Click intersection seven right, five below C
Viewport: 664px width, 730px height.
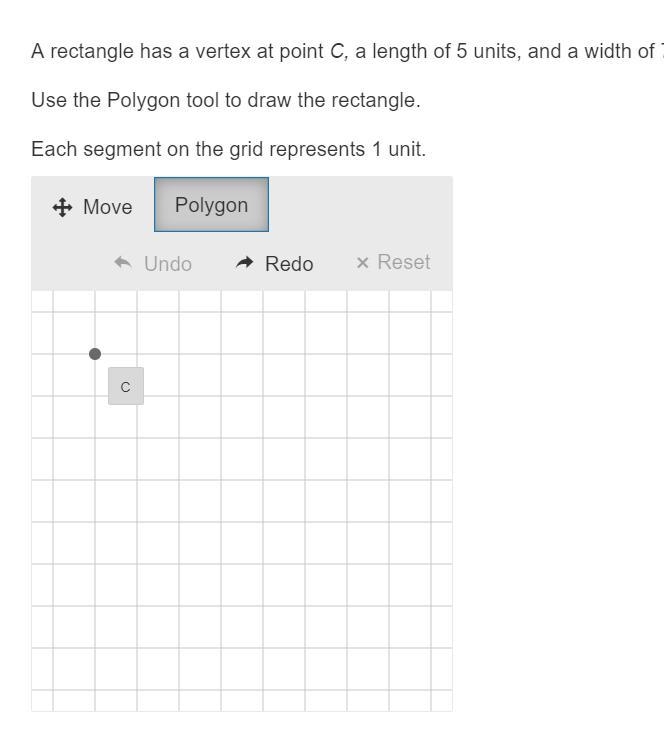pyautogui.click(x=389, y=564)
